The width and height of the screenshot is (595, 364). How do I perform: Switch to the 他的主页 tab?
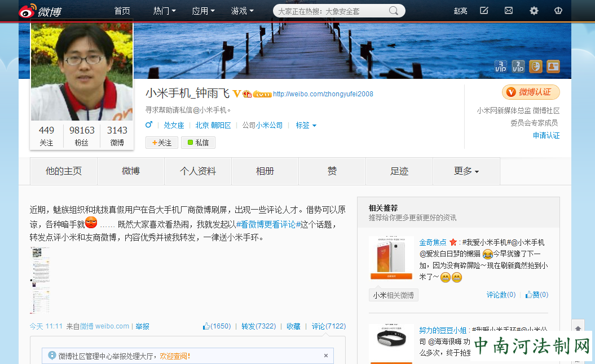[64, 171]
